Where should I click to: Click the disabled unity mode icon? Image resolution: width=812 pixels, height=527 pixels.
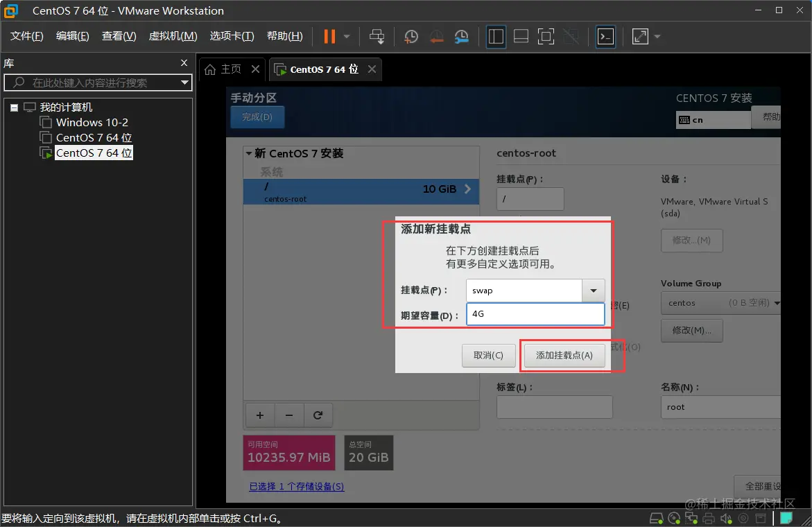point(571,36)
